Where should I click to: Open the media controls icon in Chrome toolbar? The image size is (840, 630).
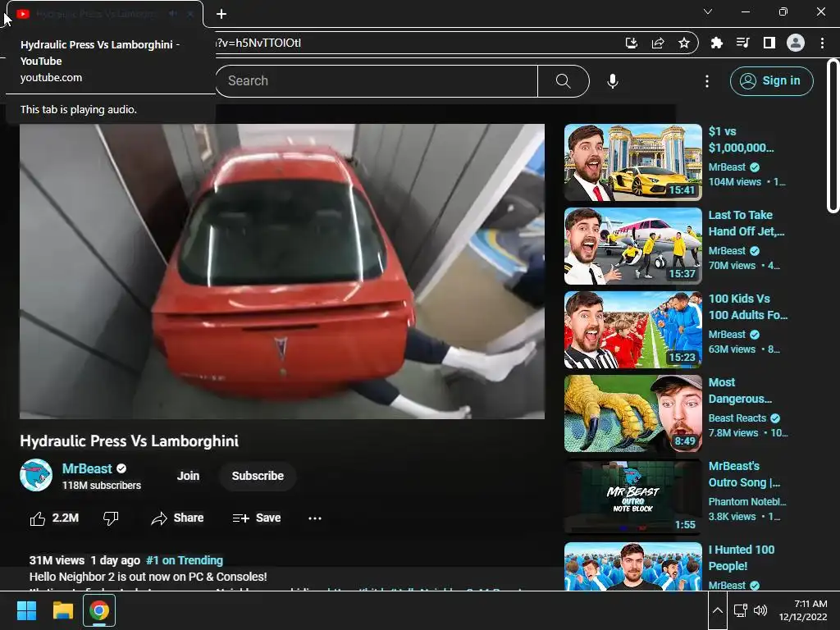pos(742,43)
